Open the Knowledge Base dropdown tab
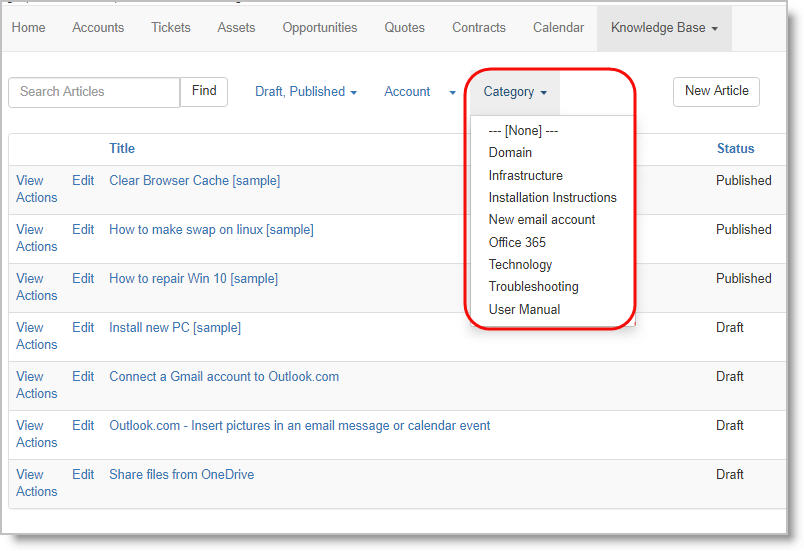The image size is (804, 551). 664,28
